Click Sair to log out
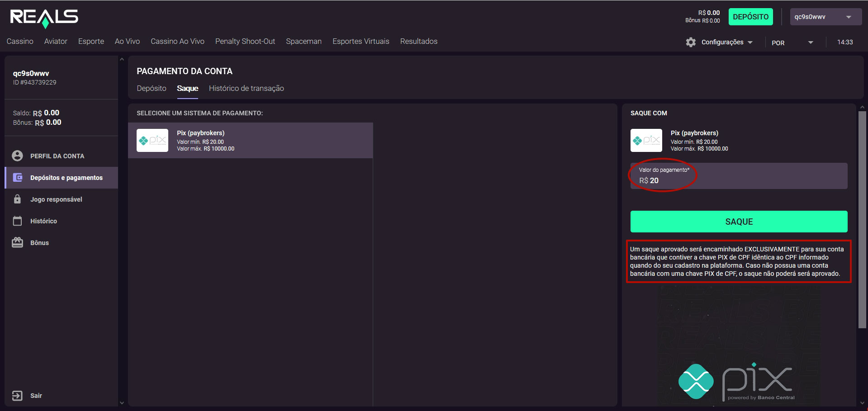Screen dimensions: 868x411 pyautogui.click(x=36, y=396)
